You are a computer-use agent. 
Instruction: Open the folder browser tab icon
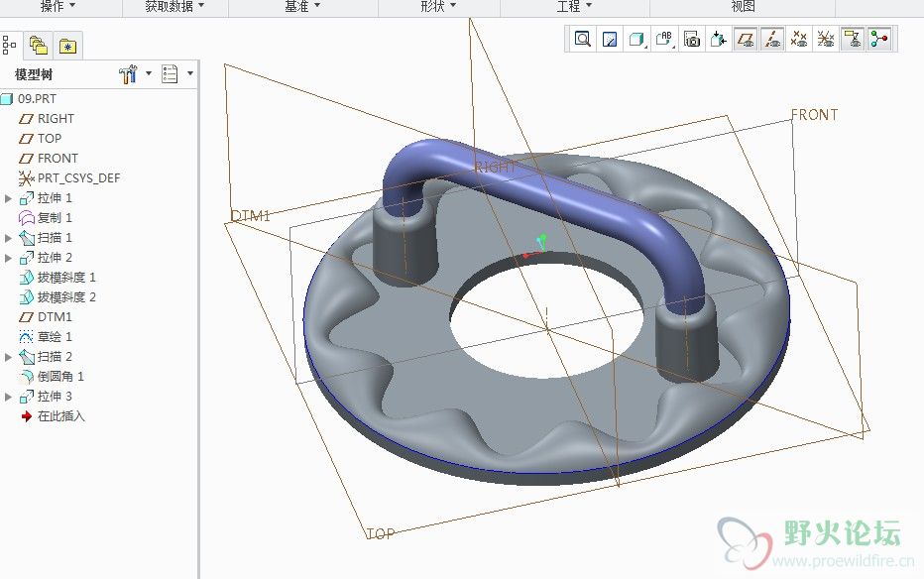click(39, 46)
